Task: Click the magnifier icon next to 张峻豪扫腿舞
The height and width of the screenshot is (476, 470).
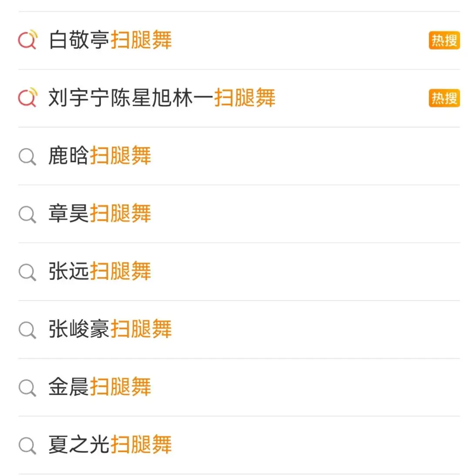Action: click(x=27, y=329)
